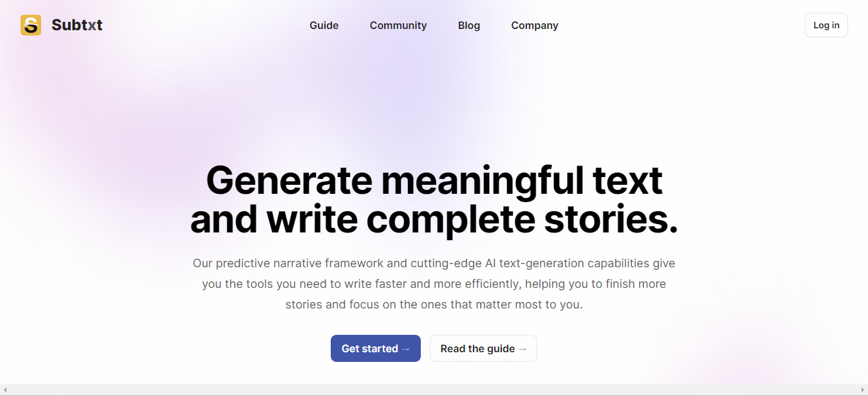Click the horizontal scrollbar right arrow

point(863,390)
